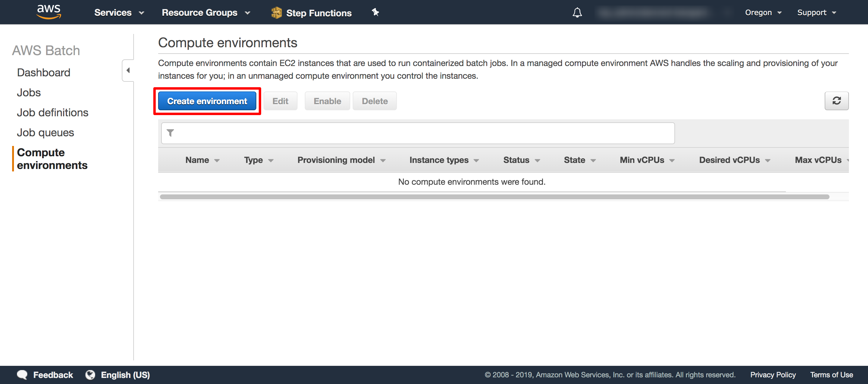
Task: Click the Create environment button
Action: [207, 101]
